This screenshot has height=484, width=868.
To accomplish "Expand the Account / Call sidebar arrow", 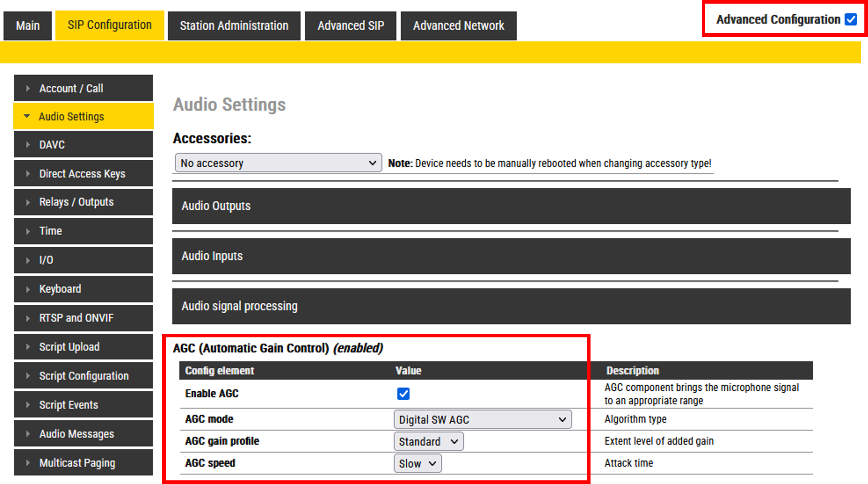I will click(28, 88).
